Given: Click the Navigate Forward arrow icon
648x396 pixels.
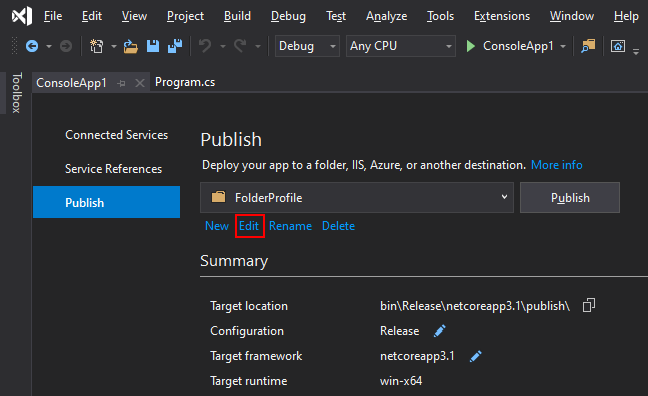Looking at the screenshot, I should click(x=66, y=46).
